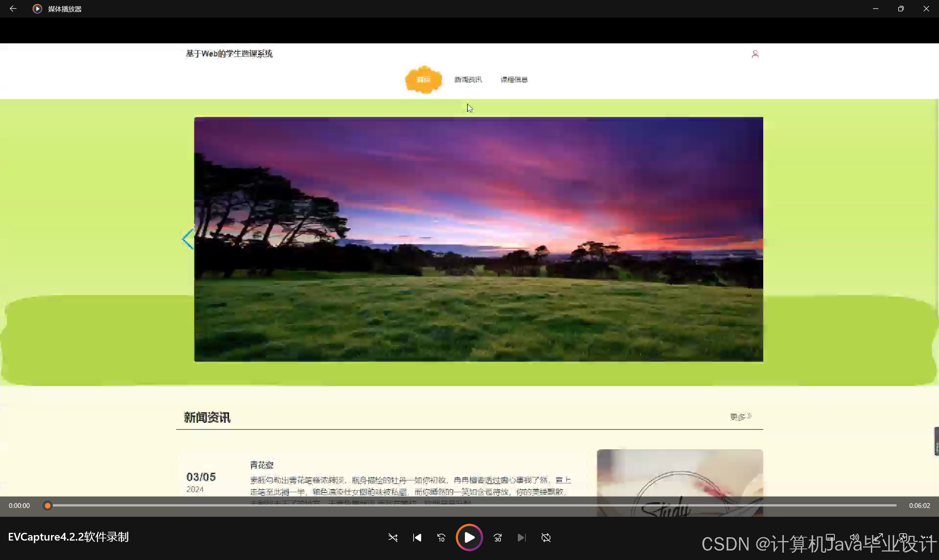Switch to mini player view

coord(903,537)
